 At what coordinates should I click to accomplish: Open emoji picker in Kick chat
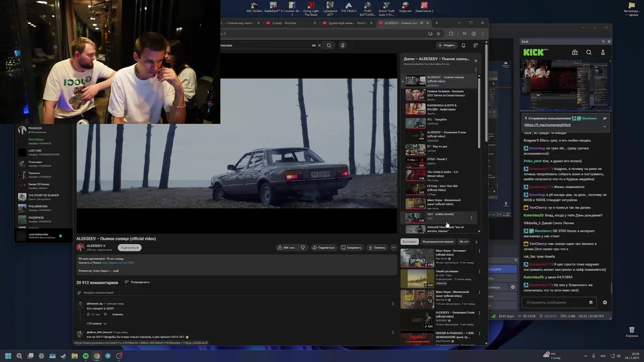[591, 303]
